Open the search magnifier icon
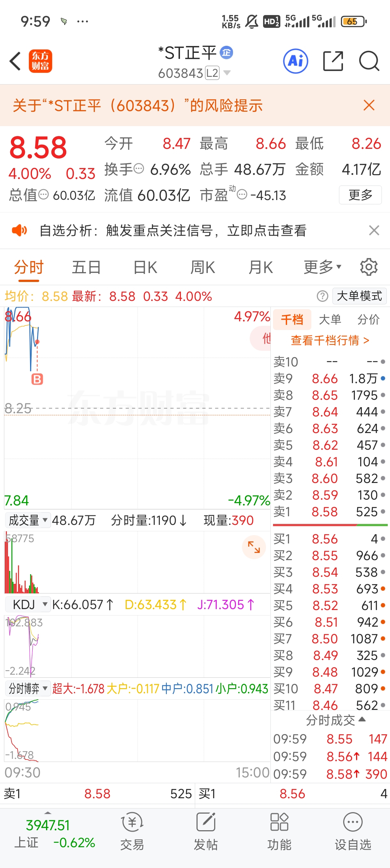390x868 pixels. [369, 61]
